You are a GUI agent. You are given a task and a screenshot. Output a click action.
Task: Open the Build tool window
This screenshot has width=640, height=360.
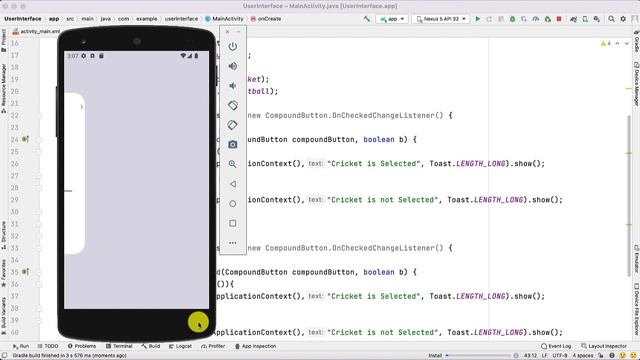[151, 346]
